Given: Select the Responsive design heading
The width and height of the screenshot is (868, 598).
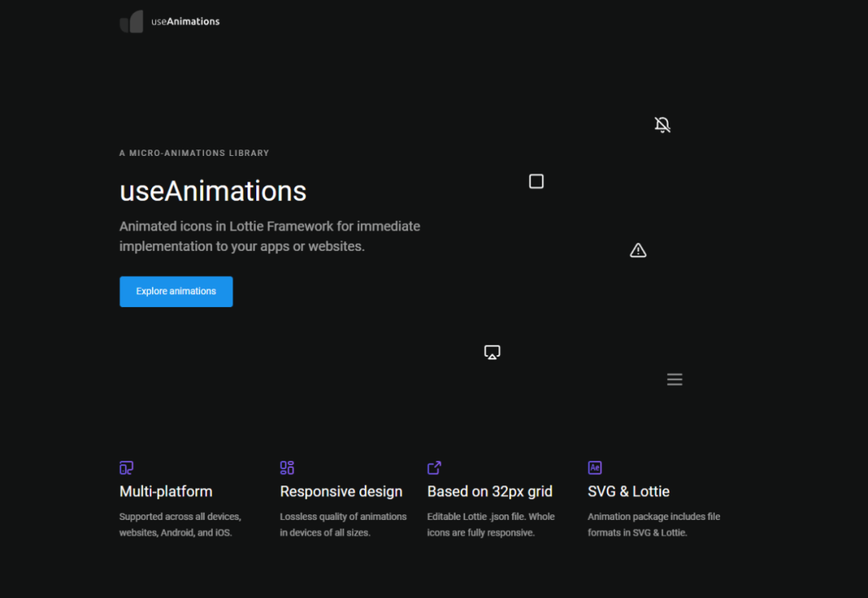Looking at the screenshot, I should click(341, 491).
